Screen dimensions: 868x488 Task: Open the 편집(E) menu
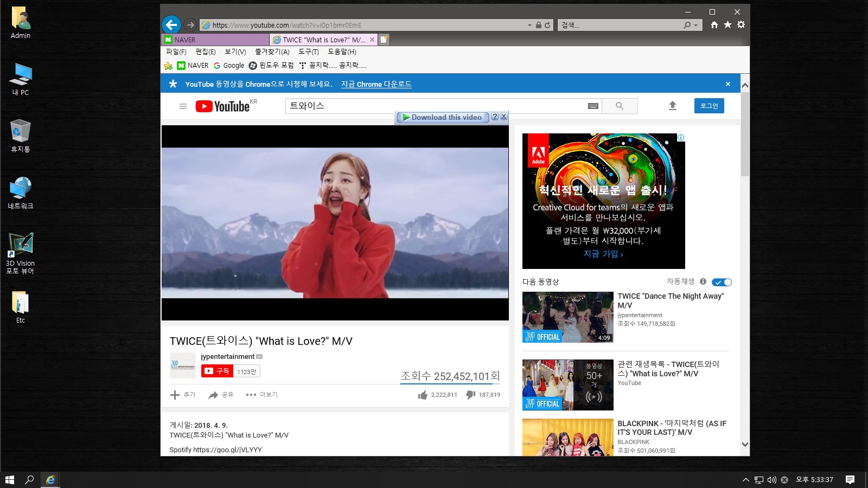click(x=206, y=52)
